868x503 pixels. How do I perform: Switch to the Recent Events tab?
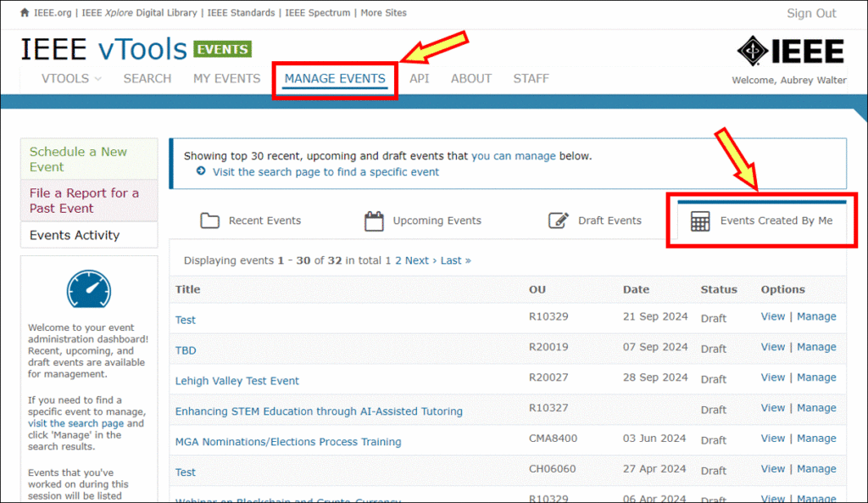tap(251, 221)
